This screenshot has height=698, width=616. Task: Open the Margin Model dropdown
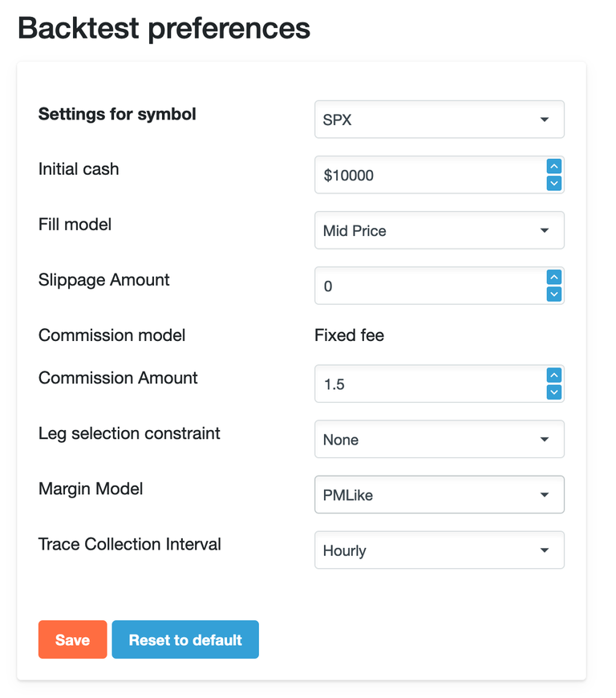[x=440, y=494]
